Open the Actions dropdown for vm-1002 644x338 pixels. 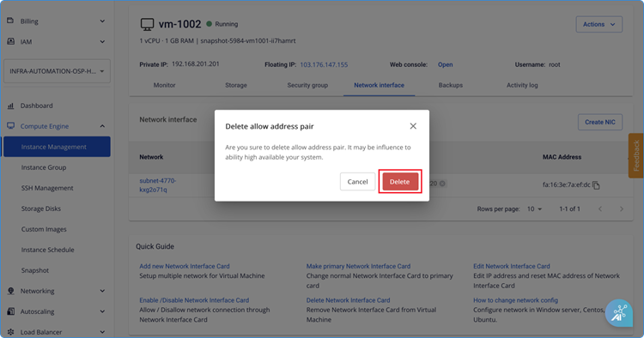coord(598,24)
